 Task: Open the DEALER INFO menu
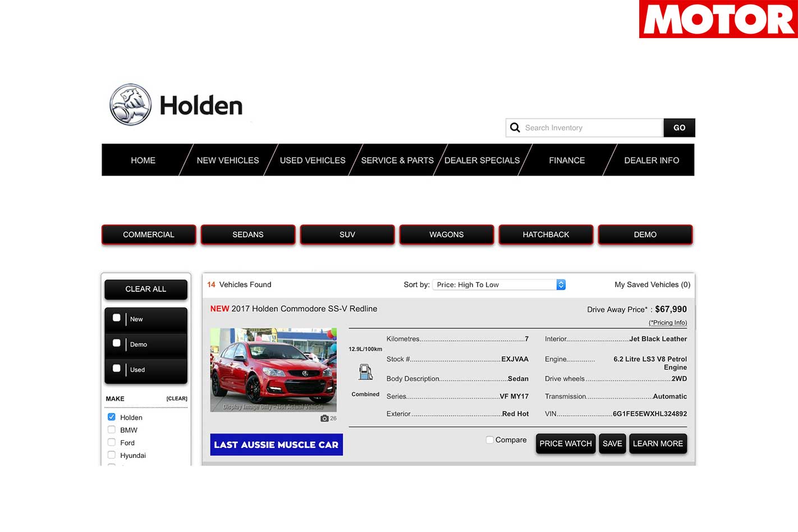pyautogui.click(x=652, y=160)
